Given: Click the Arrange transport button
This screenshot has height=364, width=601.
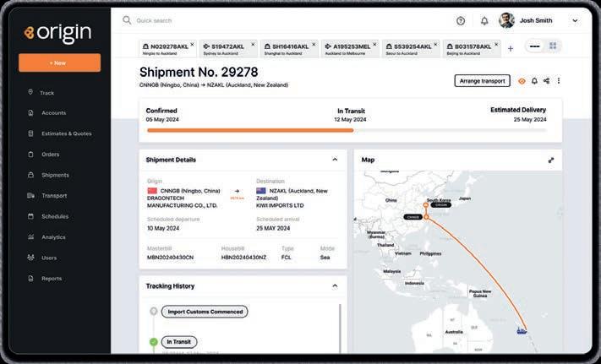Looking at the screenshot, I should point(482,81).
